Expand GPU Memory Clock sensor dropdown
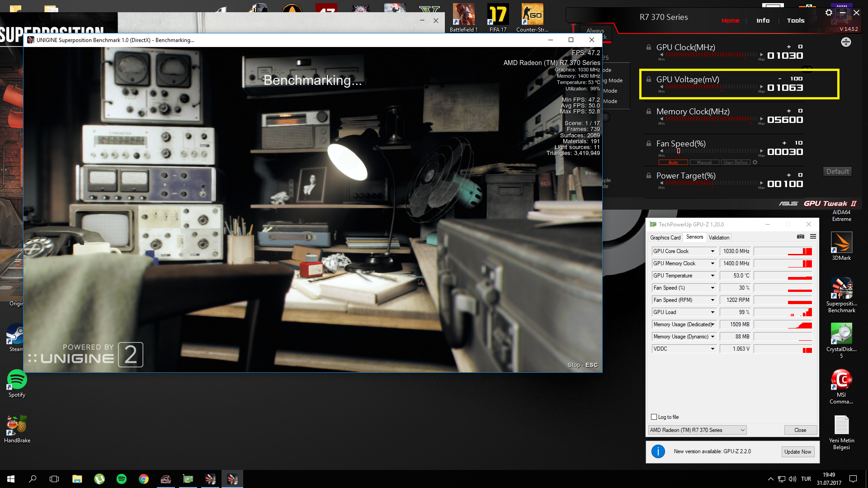This screenshot has width=868, height=488. click(x=712, y=263)
